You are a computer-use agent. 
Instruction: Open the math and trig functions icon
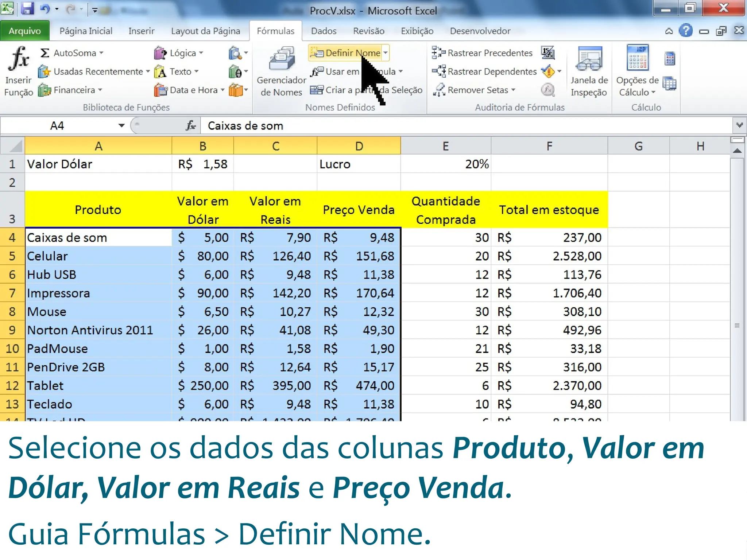point(238,71)
